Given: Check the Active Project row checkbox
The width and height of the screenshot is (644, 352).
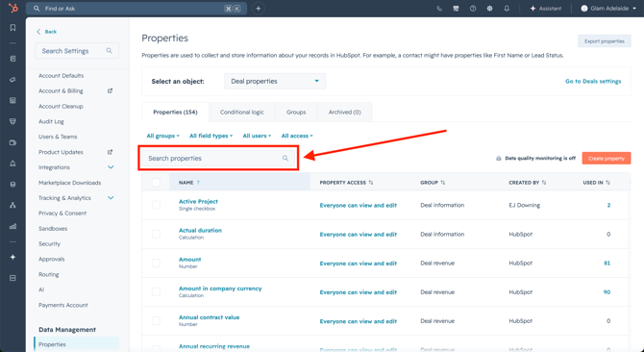Looking at the screenshot, I should pos(156,205).
